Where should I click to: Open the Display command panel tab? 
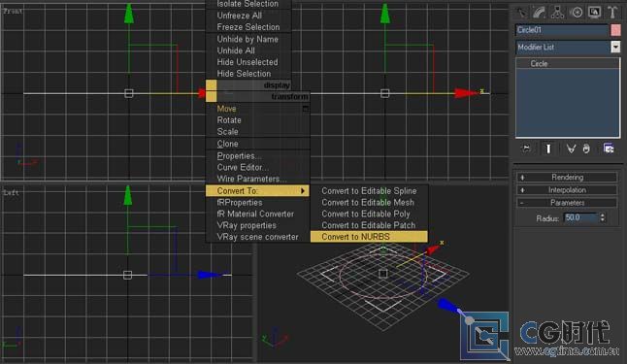(595, 13)
